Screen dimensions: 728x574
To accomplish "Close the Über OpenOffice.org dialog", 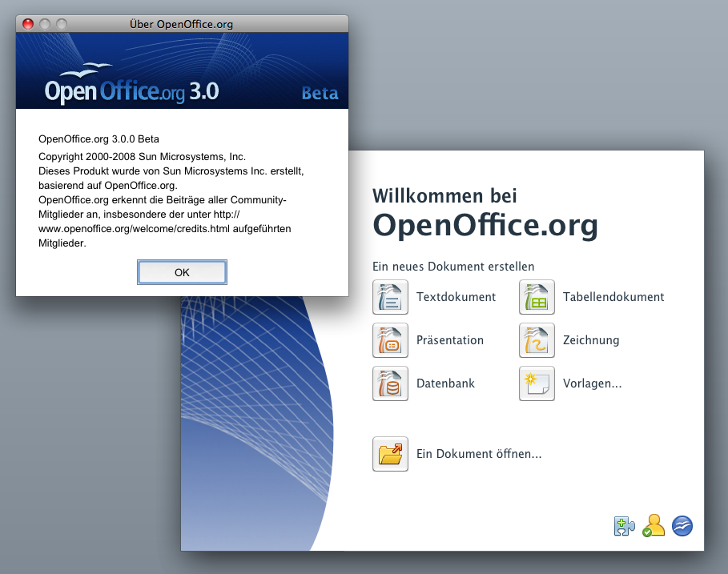I will [x=28, y=24].
